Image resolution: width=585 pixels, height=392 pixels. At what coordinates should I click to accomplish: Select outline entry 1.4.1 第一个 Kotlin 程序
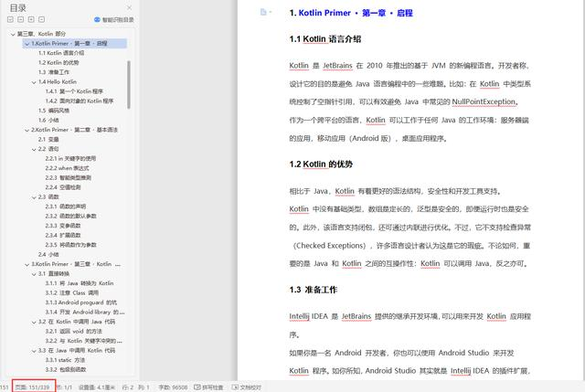point(74,91)
